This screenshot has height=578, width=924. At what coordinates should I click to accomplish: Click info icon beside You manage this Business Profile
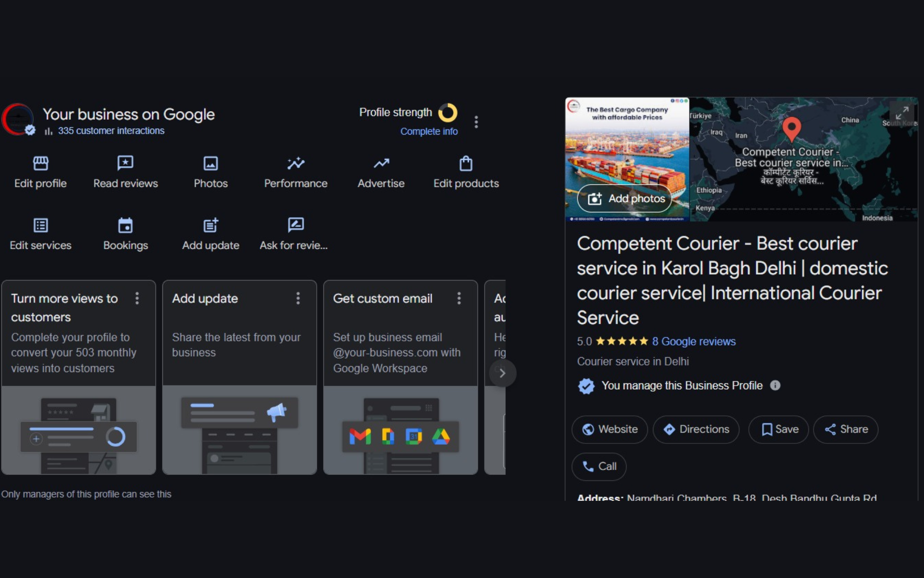coord(775,385)
